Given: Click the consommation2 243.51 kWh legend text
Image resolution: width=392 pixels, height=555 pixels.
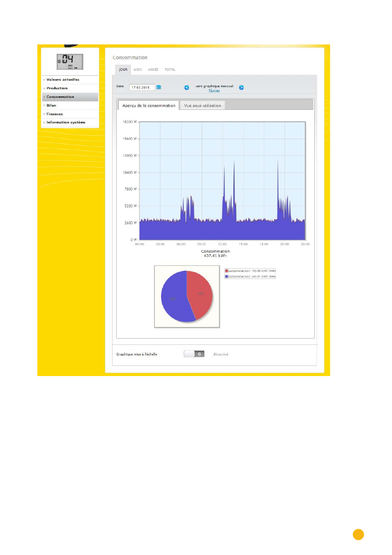Looking at the screenshot, I should tap(252, 277).
